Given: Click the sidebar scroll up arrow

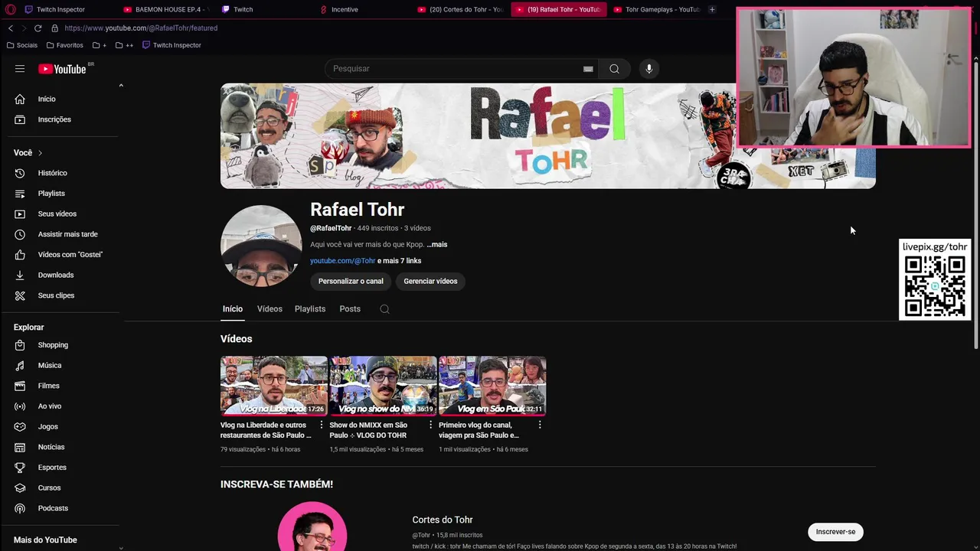Looking at the screenshot, I should [x=121, y=86].
